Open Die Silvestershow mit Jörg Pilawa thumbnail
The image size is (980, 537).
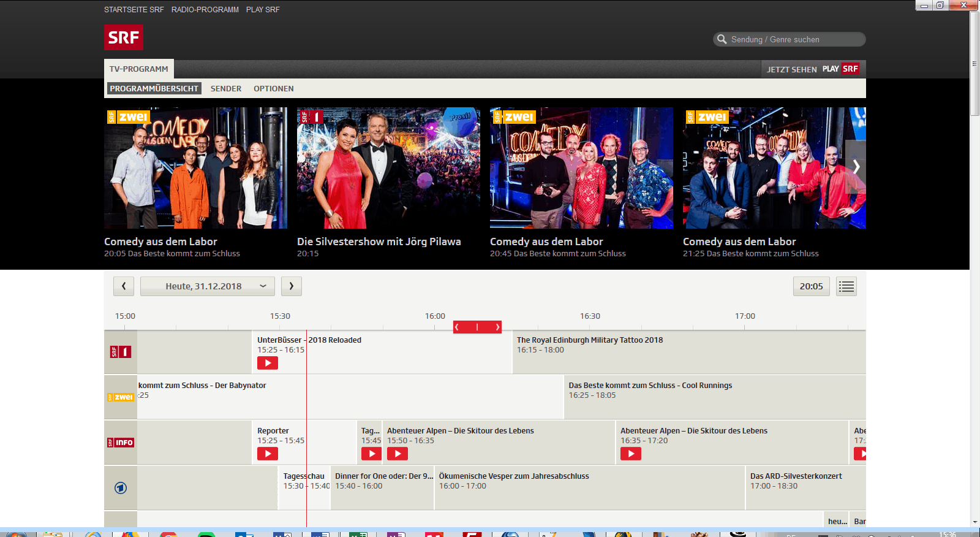[x=388, y=168]
